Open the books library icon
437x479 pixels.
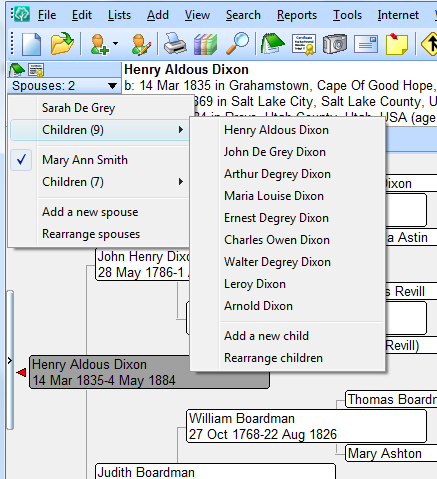206,44
